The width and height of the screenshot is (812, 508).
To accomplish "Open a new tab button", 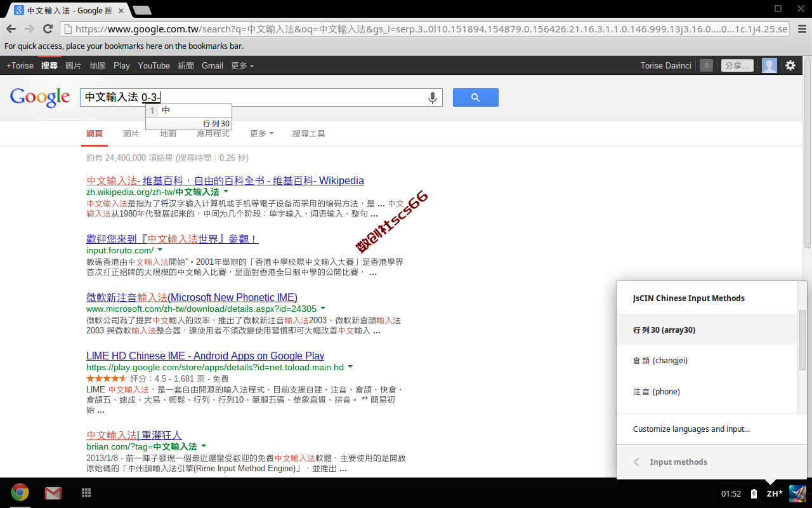I will 142,10.
